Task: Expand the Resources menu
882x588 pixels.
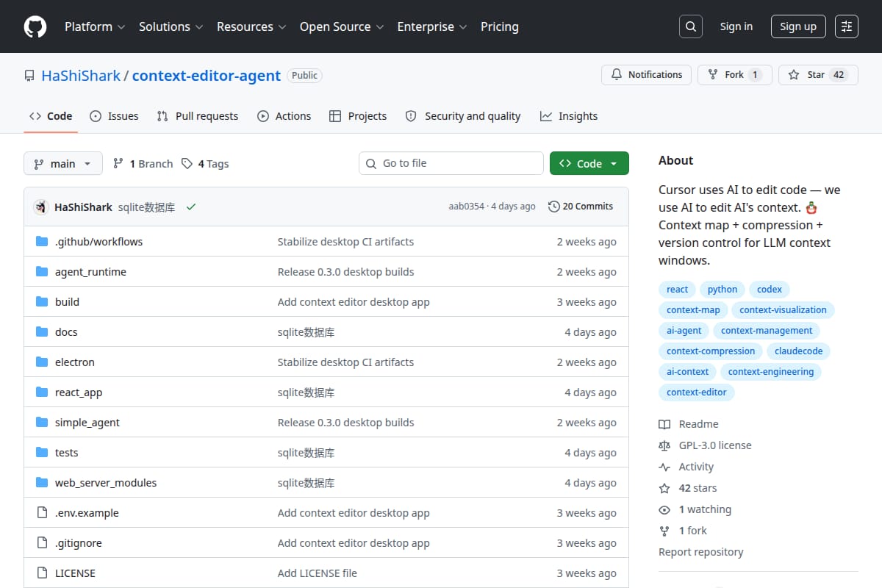Action: 251,26
